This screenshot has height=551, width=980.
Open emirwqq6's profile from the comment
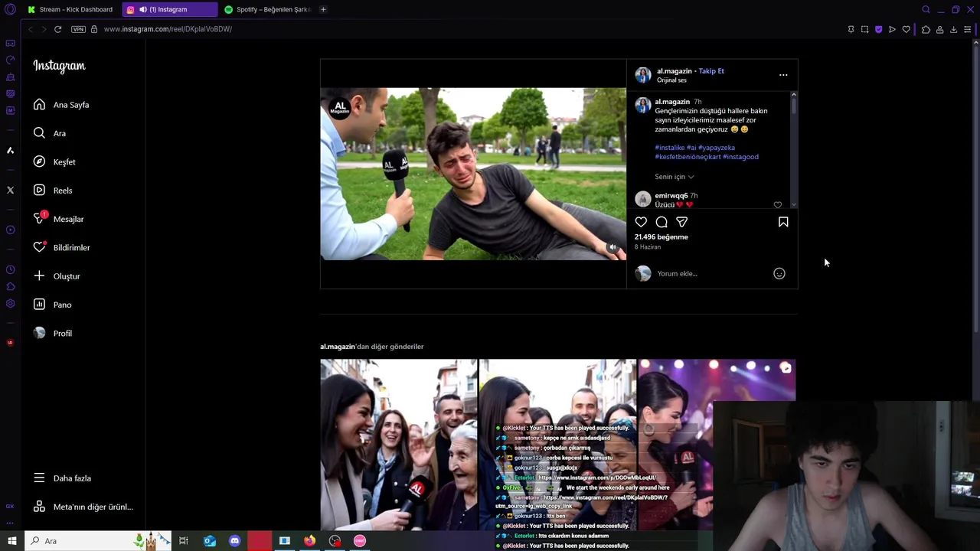(671, 196)
